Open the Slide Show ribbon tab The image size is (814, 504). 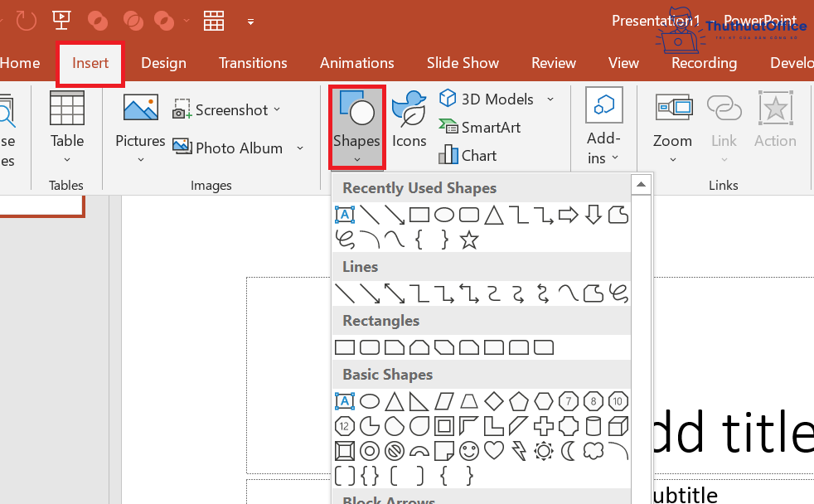tap(463, 63)
